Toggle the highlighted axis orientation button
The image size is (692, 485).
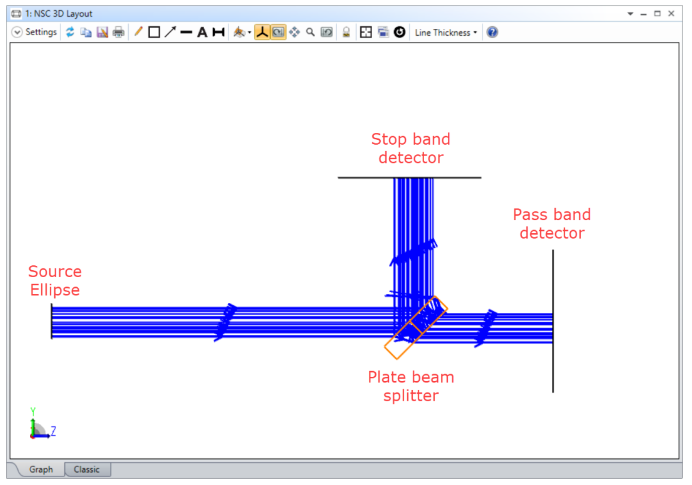[x=262, y=32]
